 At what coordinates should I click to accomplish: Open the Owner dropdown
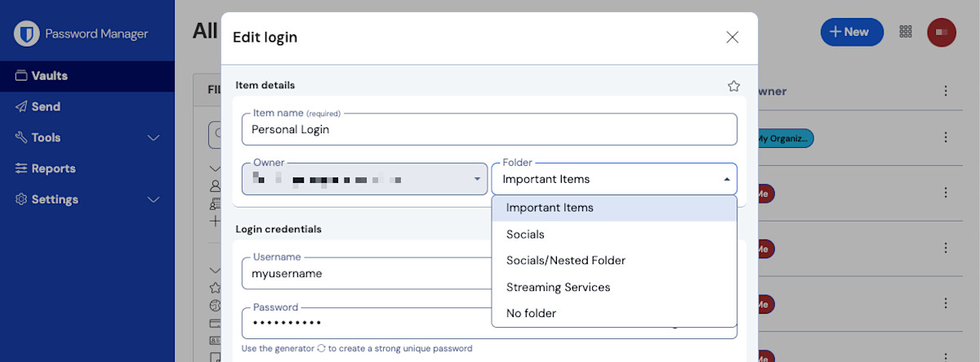[x=364, y=179]
